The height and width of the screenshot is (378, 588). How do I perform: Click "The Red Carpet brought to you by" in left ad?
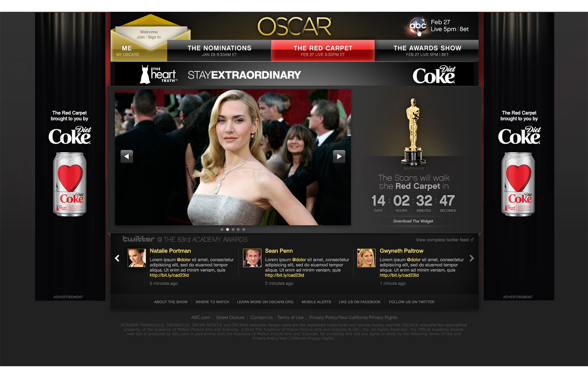click(x=69, y=116)
